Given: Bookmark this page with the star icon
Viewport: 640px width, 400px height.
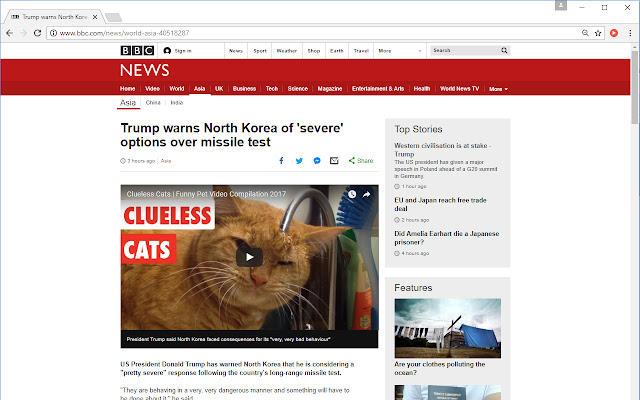Looking at the screenshot, I should 598,33.
